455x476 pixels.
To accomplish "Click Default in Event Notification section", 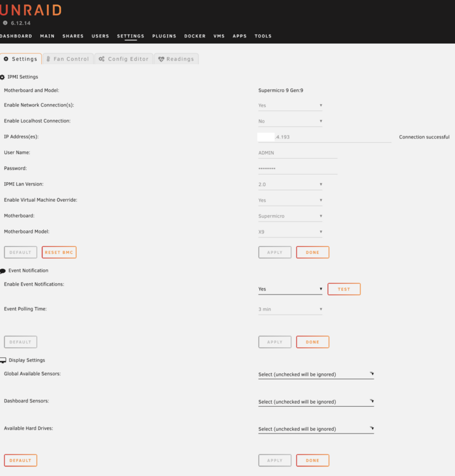I will [21, 342].
